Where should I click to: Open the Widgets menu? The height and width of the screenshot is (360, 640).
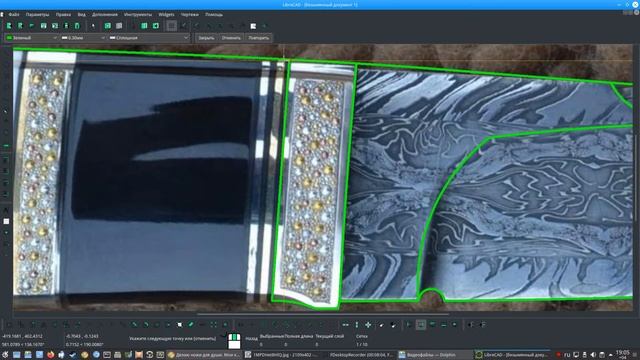coord(166,14)
